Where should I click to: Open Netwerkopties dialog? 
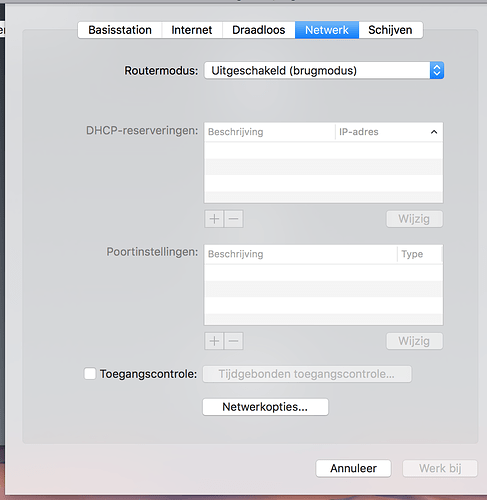click(x=265, y=407)
